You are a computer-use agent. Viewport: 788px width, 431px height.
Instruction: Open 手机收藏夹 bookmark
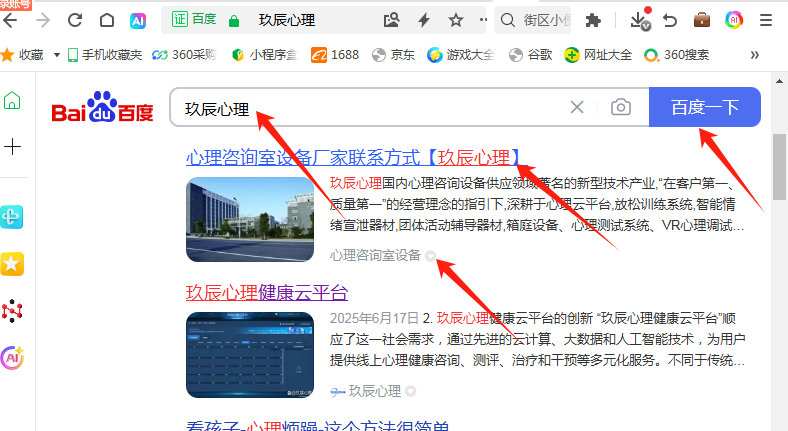[x=105, y=55]
